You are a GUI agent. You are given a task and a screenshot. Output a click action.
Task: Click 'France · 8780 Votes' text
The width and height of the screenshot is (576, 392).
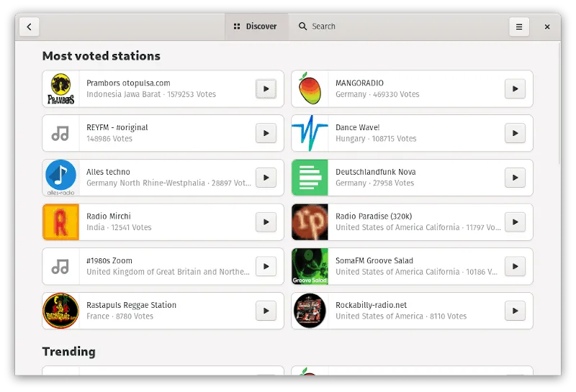tap(120, 316)
